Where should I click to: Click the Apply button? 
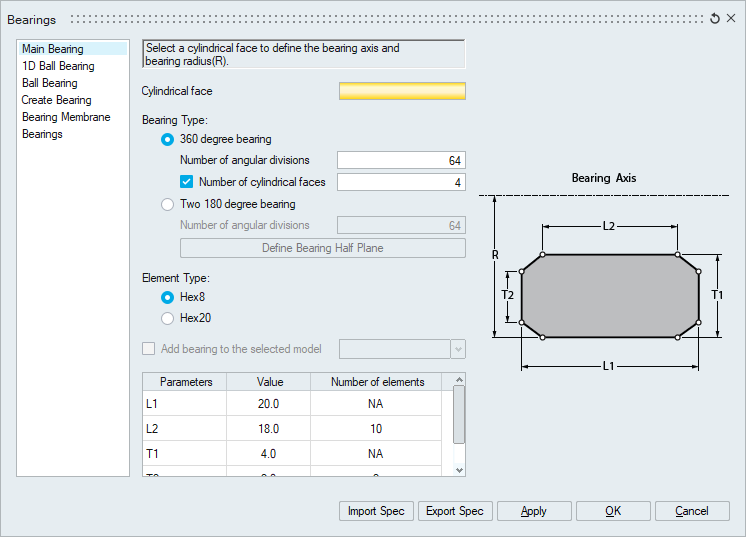click(534, 511)
